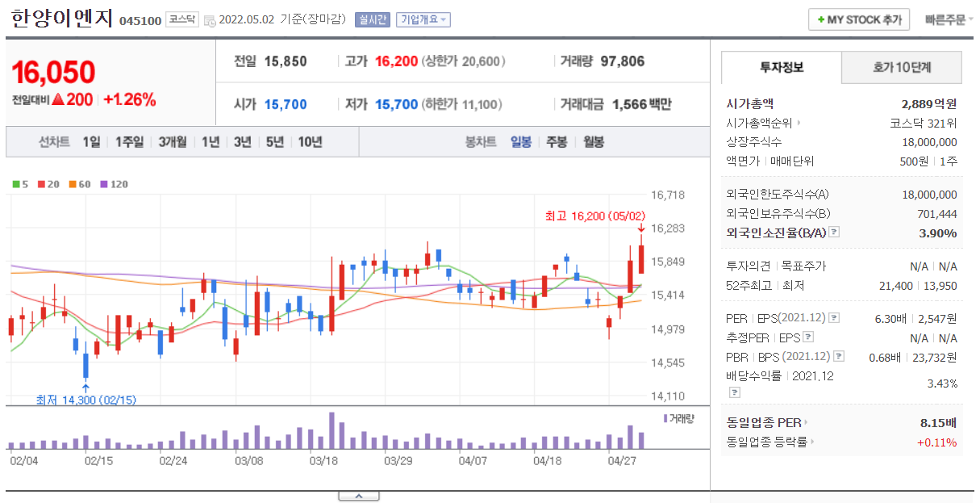
Task: Click the 코스닥 market badge
Action: (x=181, y=19)
